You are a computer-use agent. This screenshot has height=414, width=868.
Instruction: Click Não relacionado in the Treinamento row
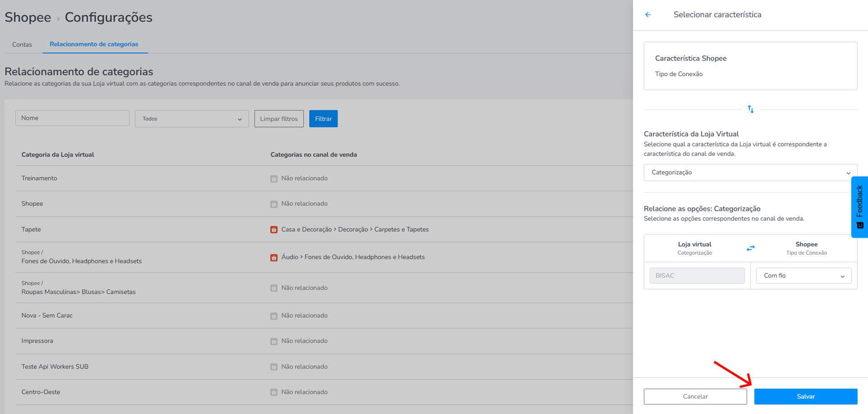(304, 178)
